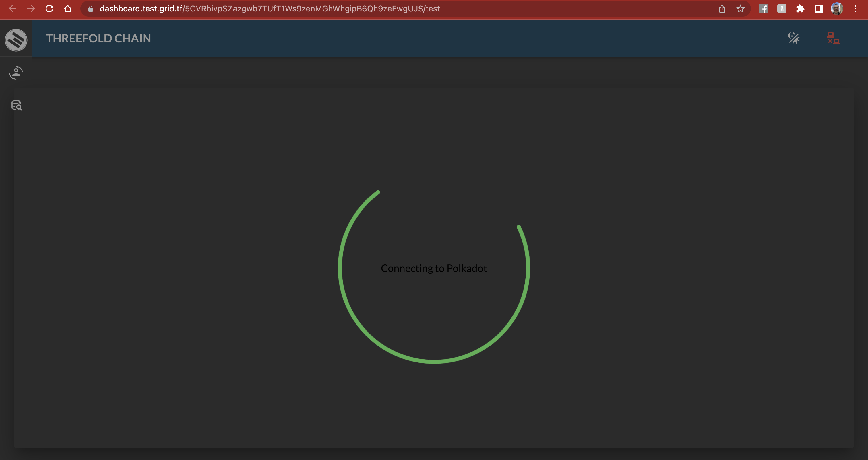Go to the browser home page
Screen dimensions: 868x460
[68, 9]
